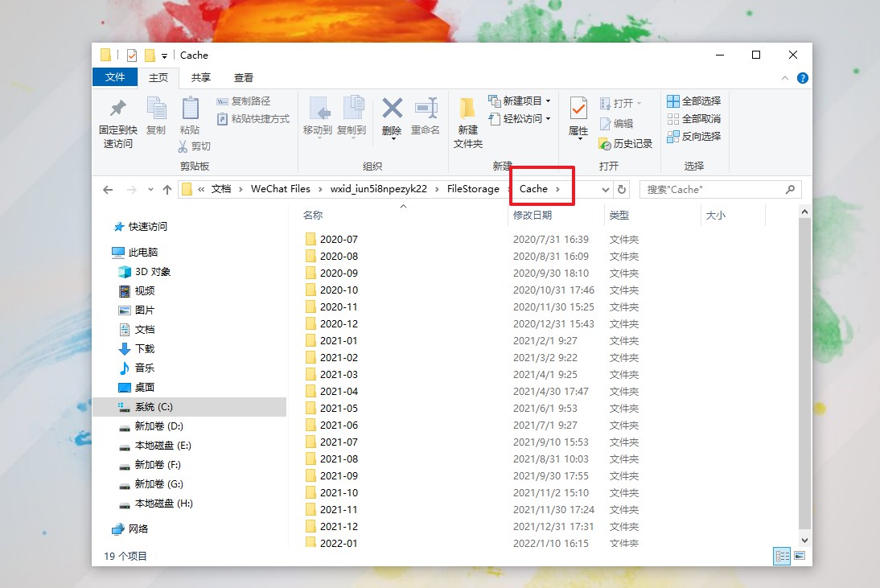This screenshot has width=880, height=588.
Task: Click the Paste (粘贴) ribbon icon
Action: pos(191,109)
